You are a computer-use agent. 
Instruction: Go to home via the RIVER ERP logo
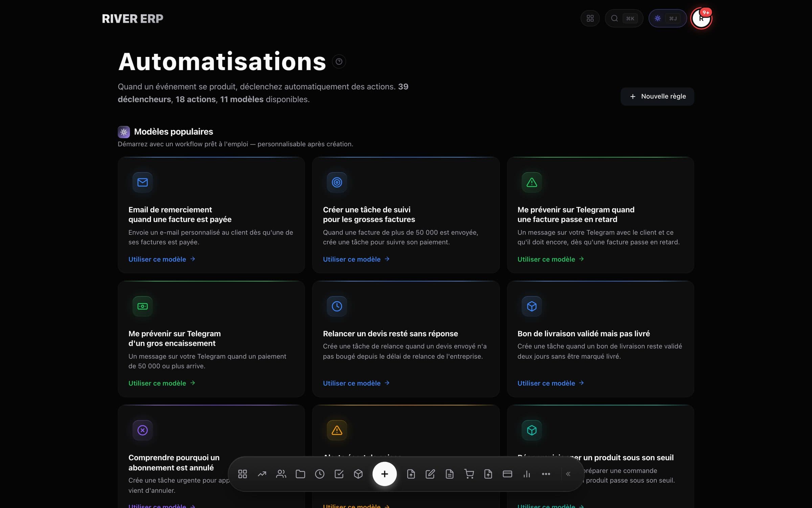point(133,19)
